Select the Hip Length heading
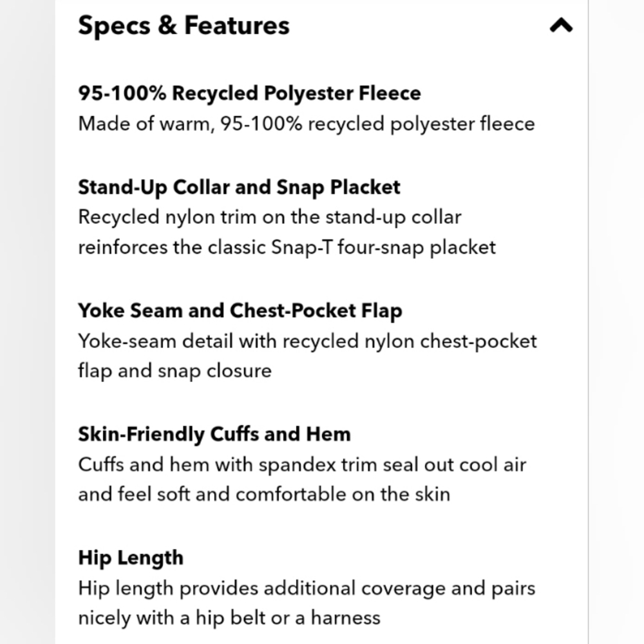 131,558
